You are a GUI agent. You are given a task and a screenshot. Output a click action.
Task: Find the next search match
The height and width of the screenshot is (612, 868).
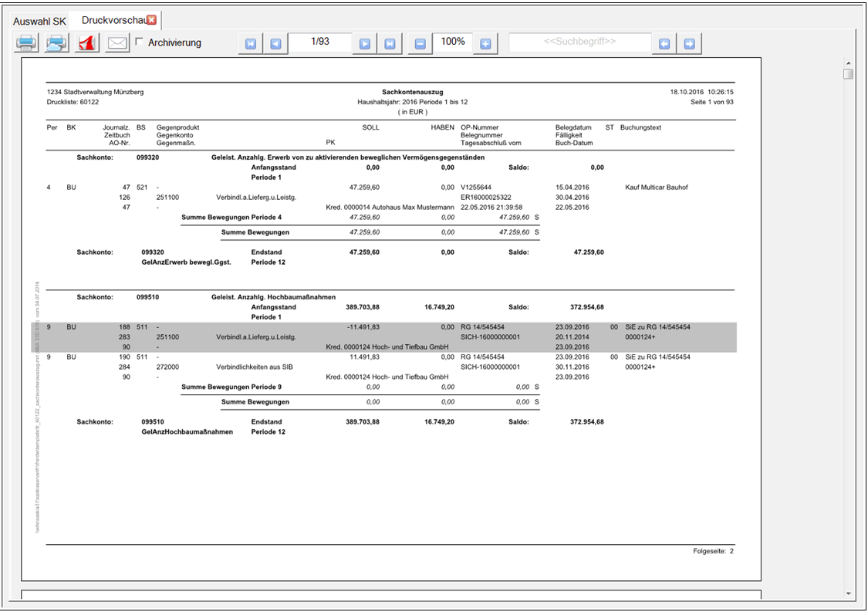(689, 44)
